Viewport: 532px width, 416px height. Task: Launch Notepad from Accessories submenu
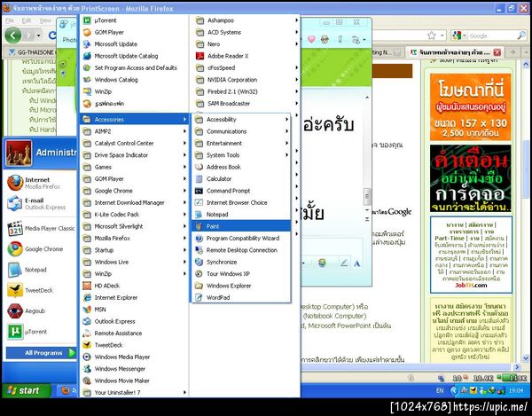click(241, 215)
